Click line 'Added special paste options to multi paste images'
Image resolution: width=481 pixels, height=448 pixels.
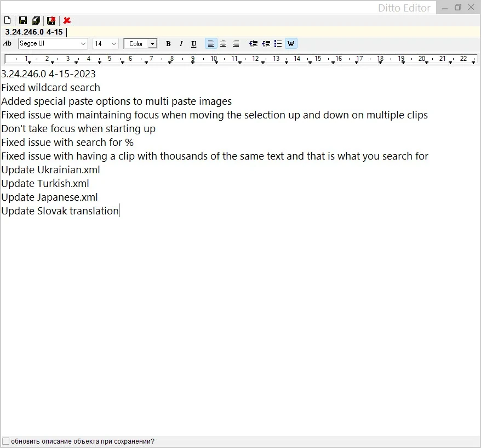pyautogui.click(x=117, y=101)
